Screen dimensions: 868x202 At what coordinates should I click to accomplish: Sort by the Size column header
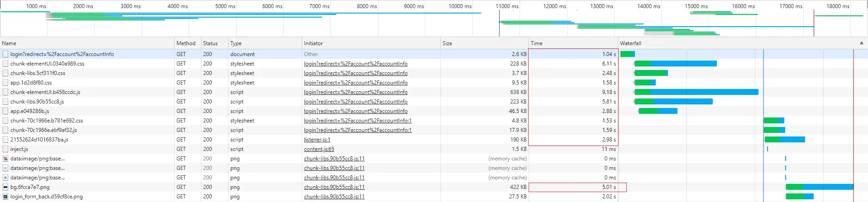pos(485,43)
